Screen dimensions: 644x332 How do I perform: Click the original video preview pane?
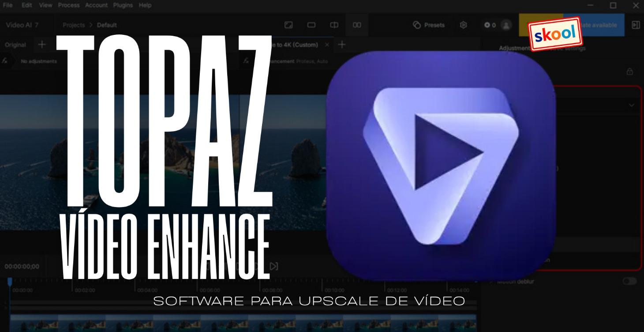click(119, 162)
